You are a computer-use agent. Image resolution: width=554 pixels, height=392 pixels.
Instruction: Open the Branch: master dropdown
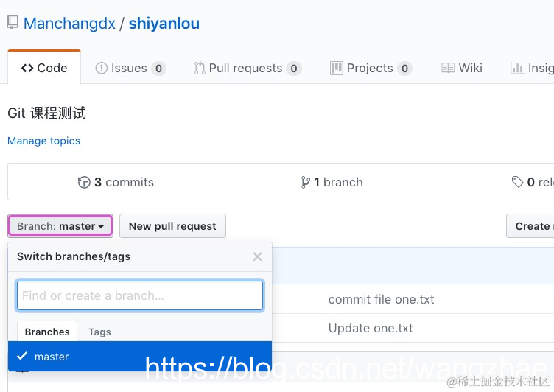coord(60,226)
